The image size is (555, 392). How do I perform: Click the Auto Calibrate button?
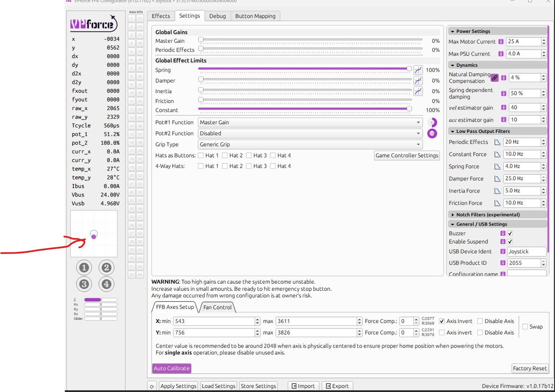(x=172, y=368)
